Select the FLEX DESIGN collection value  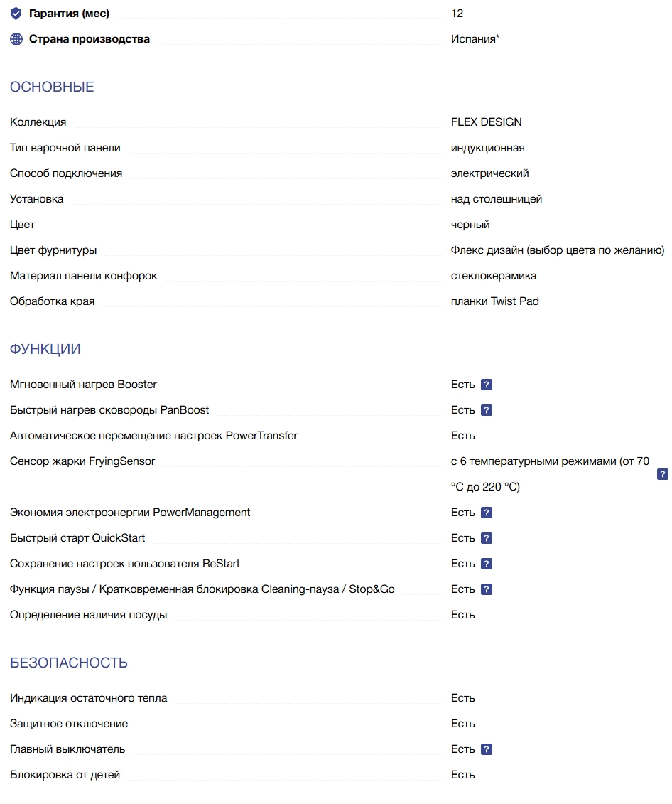pos(487,122)
